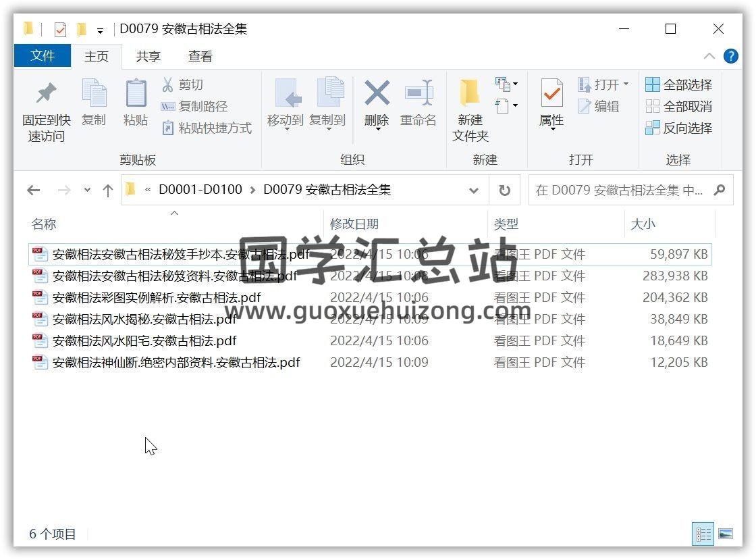Paste shortcut with the 粘贴快捷方式 command

(207, 128)
